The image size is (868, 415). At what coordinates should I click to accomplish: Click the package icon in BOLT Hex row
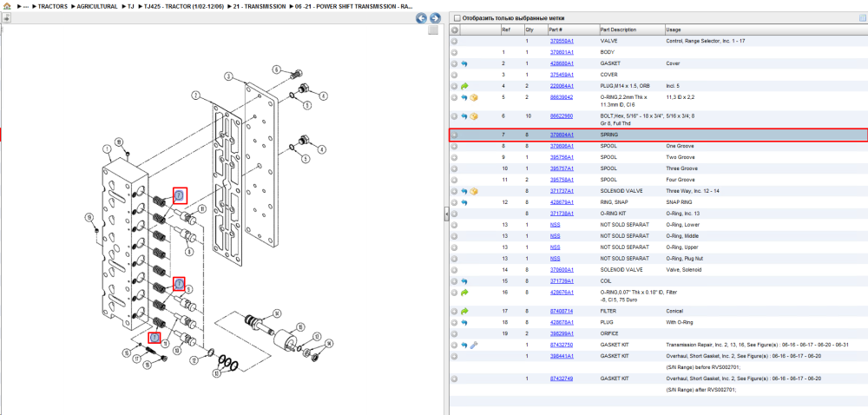[474, 116]
